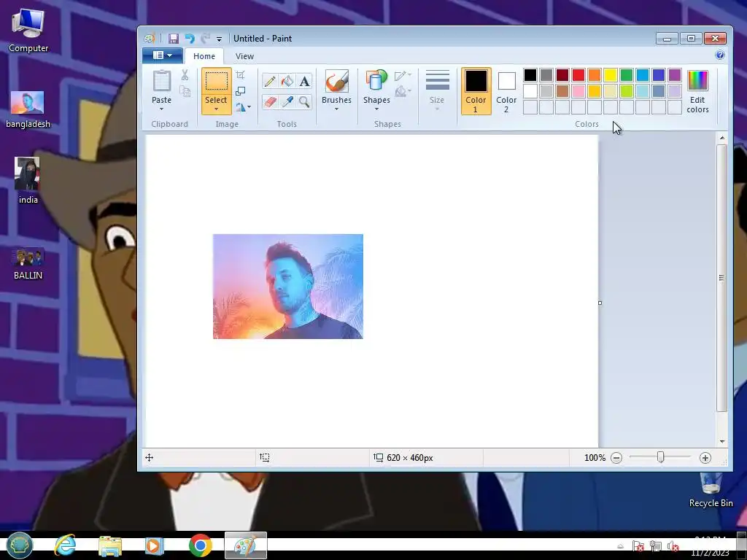Select the Magnifier tool
This screenshot has height=560, width=747.
pos(304,101)
